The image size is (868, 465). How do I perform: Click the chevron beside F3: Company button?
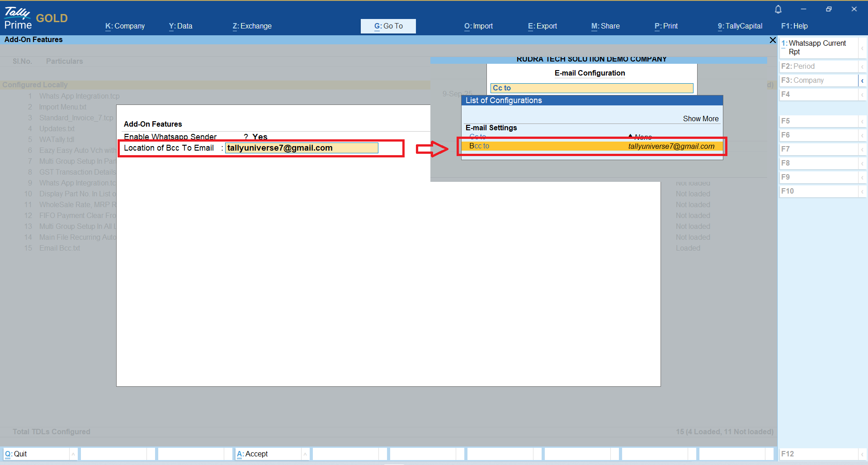[x=862, y=81]
